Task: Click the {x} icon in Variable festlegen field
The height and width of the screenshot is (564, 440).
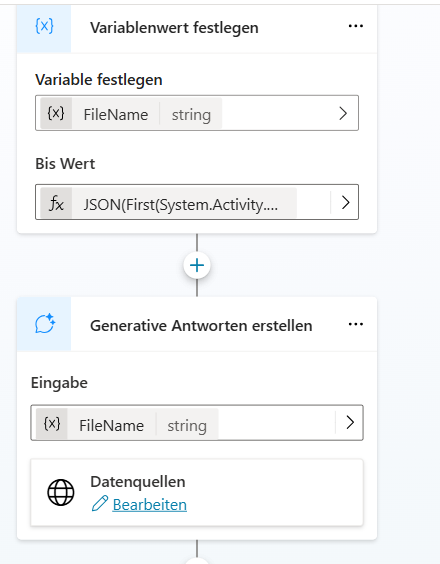Action: coord(56,114)
